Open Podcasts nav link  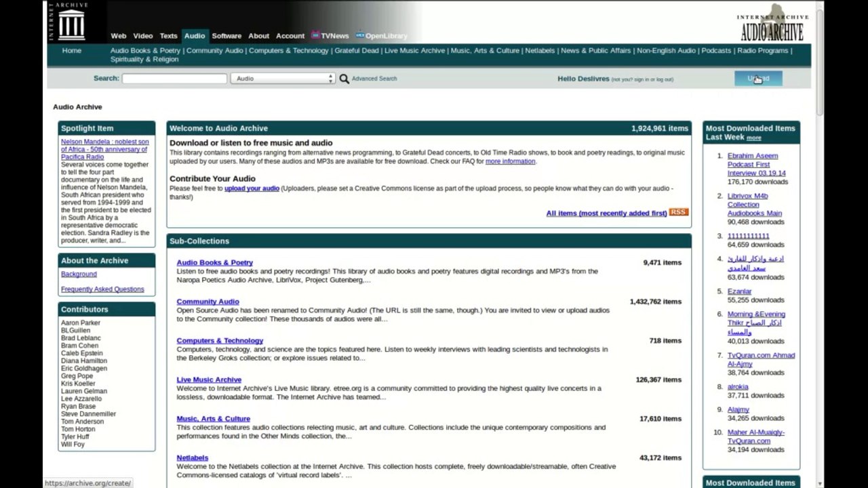[716, 51]
